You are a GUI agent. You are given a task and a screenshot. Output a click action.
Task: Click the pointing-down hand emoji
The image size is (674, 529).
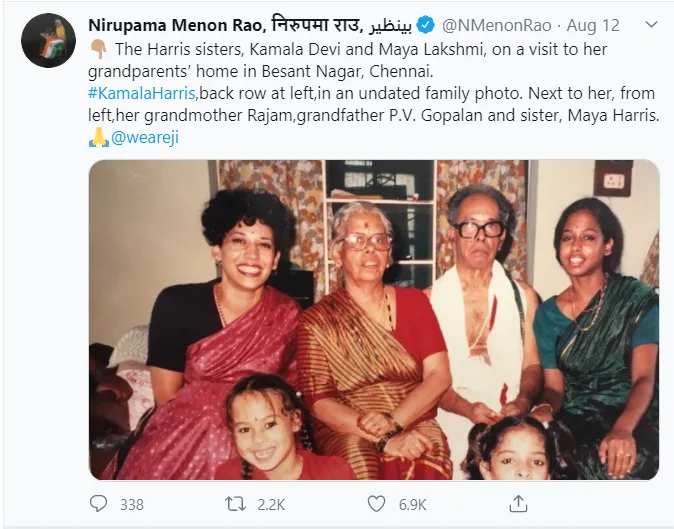coord(97,49)
